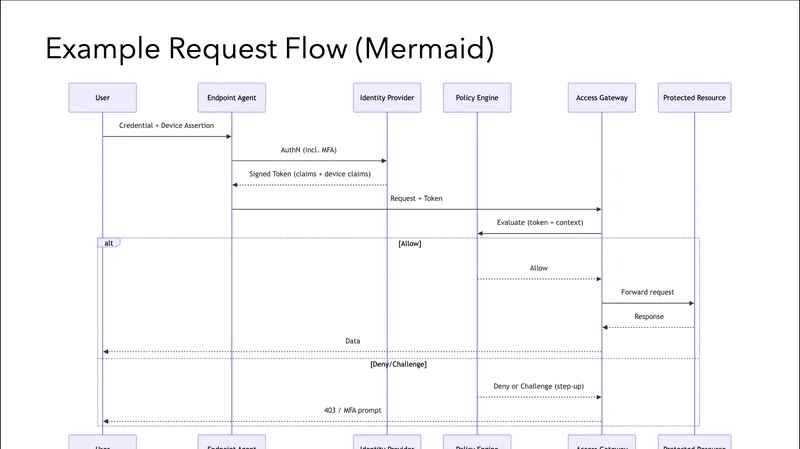Image resolution: width=800 pixels, height=449 pixels.
Task: Click the "alt" fragment label tag
Action: click(x=108, y=243)
